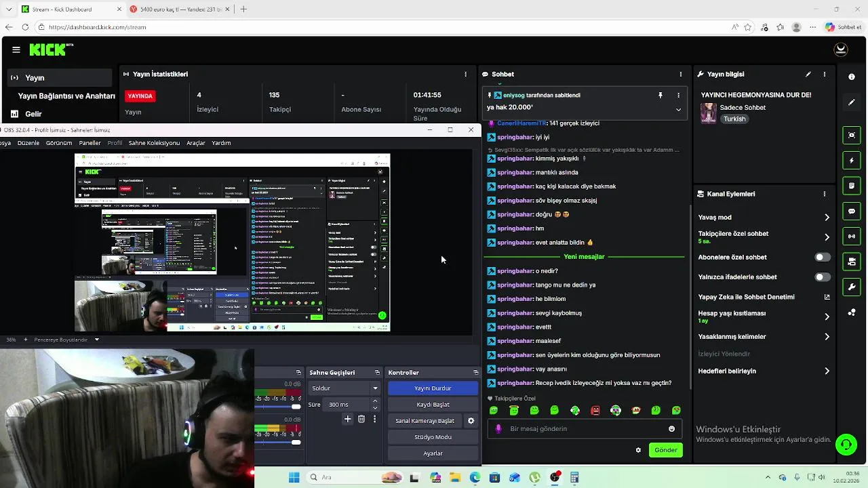Switch to the Yandex browser tab
Viewport: 868px width, 488px height.
(x=180, y=9)
